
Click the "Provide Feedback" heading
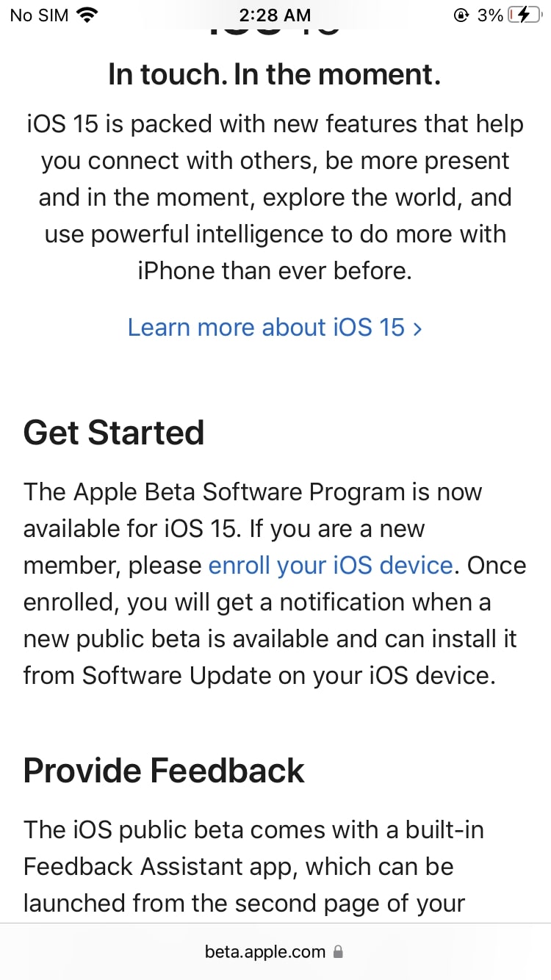click(164, 770)
